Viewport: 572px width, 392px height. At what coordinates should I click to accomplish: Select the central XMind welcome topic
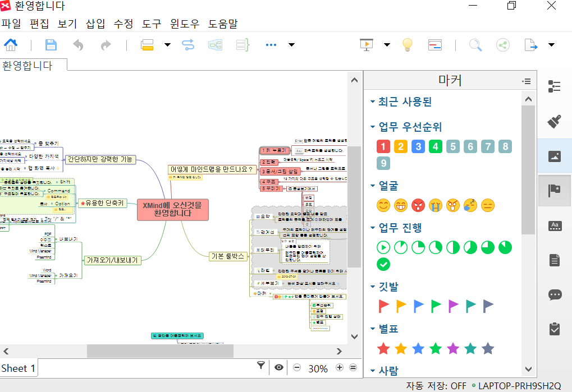point(172,210)
